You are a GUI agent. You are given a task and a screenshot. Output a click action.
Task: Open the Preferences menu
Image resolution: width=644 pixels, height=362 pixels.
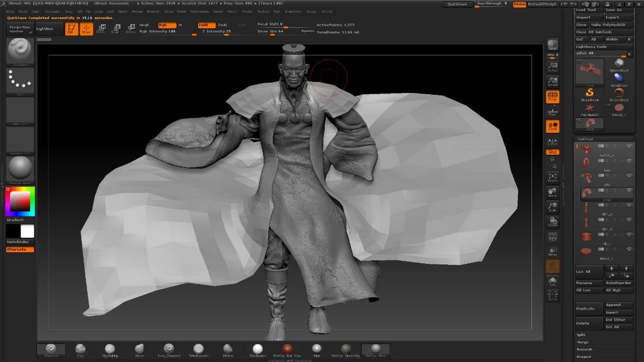tap(200, 11)
